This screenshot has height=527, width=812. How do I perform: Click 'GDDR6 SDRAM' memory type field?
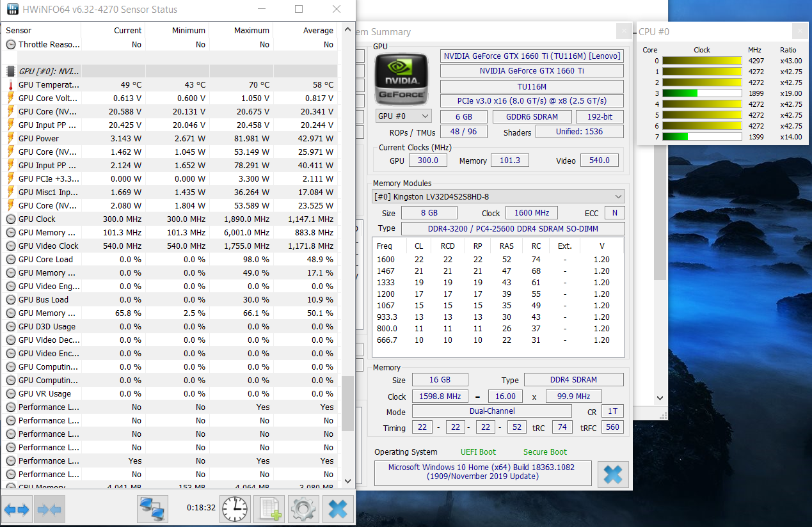pos(532,117)
